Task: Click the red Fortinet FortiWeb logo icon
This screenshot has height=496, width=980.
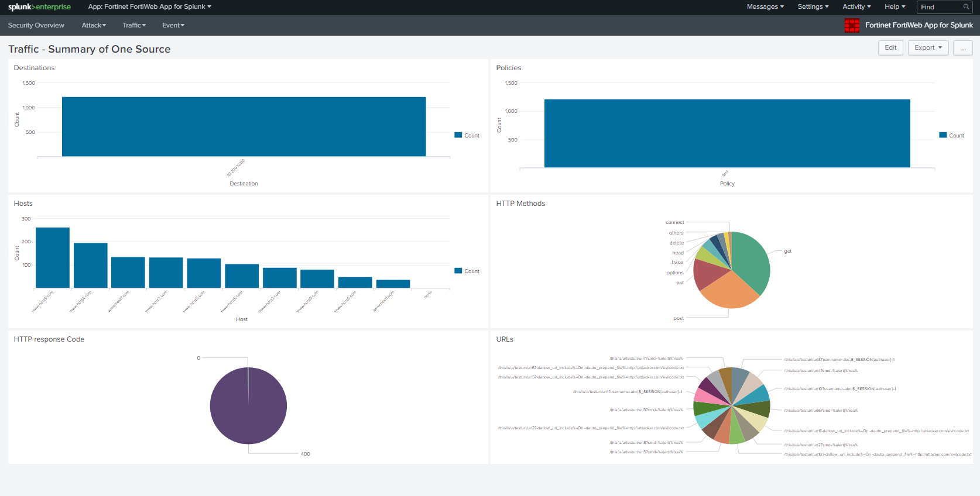Action: pos(852,25)
